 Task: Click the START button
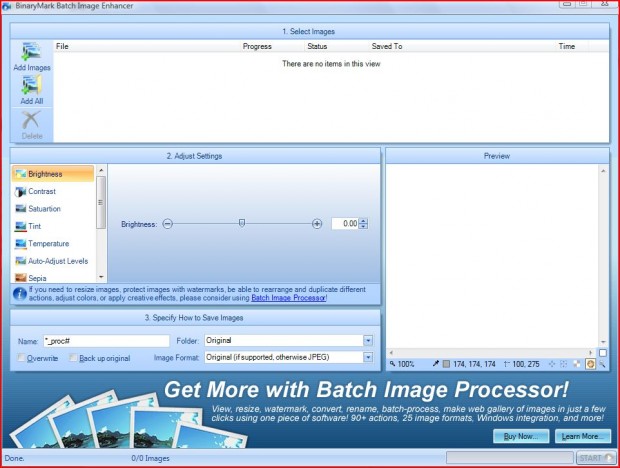tap(596, 458)
